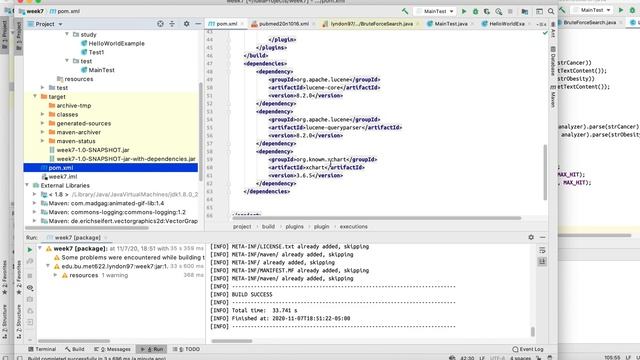Collapse the study folder
640x360 pixels.
tap(67, 34)
